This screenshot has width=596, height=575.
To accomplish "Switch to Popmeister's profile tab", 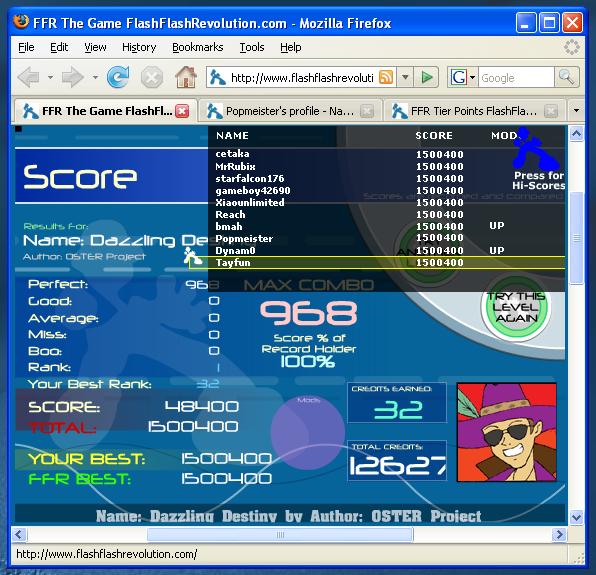I will click(290, 111).
